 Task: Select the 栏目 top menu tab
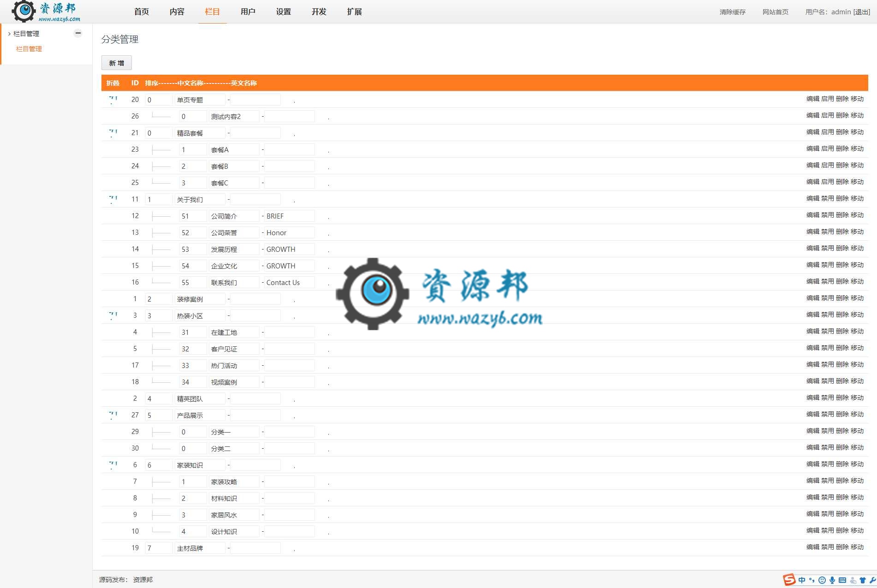pos(213,12)
